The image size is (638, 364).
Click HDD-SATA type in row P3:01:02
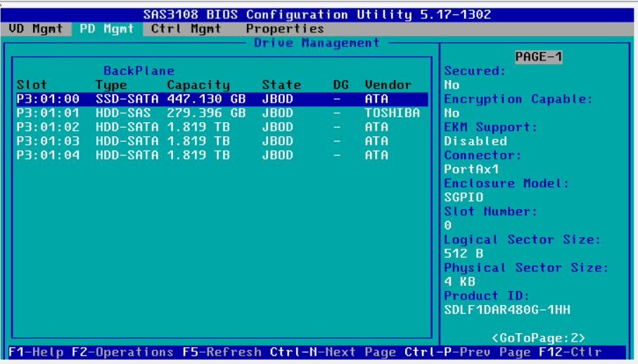[x=127, y=127]
